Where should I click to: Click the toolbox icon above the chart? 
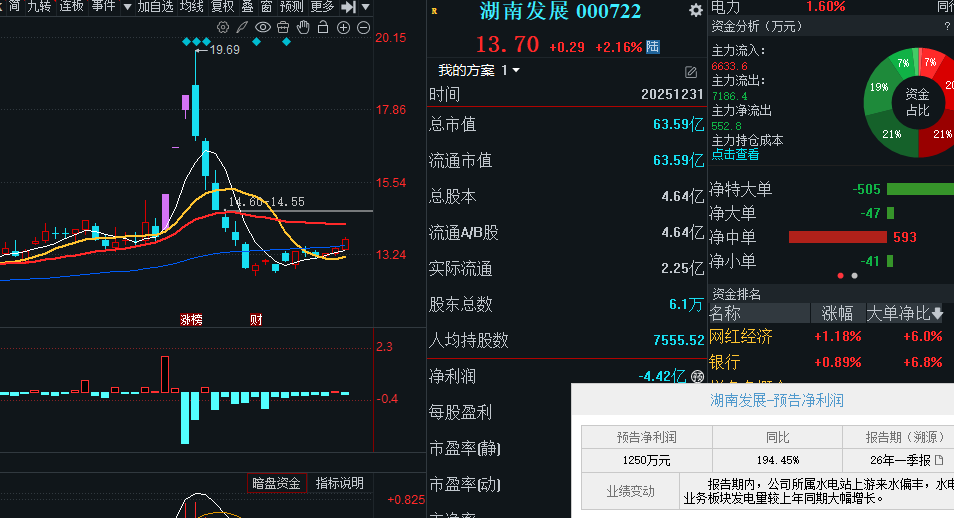[283, 27]
